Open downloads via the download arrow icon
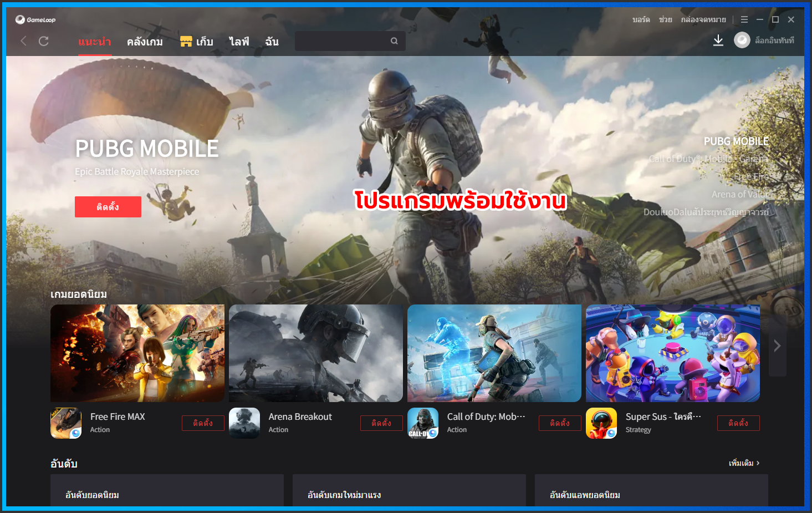The height and width of the screenshot is (513, 812). (718, 40)
